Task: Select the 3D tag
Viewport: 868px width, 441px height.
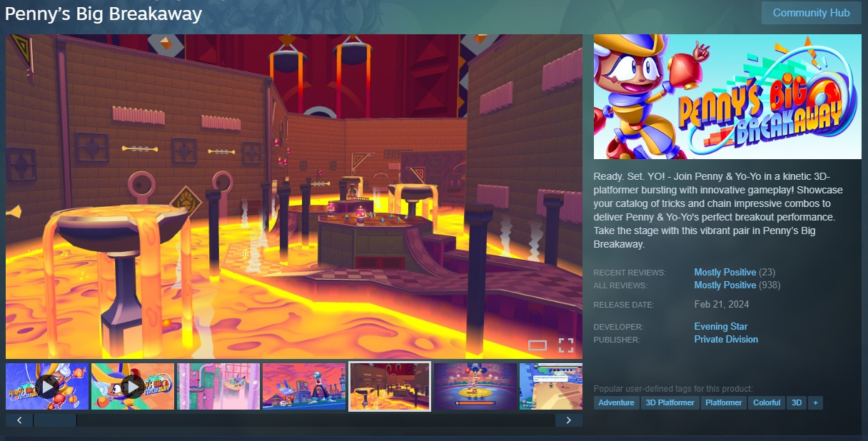Action: (x=797, y=402)
